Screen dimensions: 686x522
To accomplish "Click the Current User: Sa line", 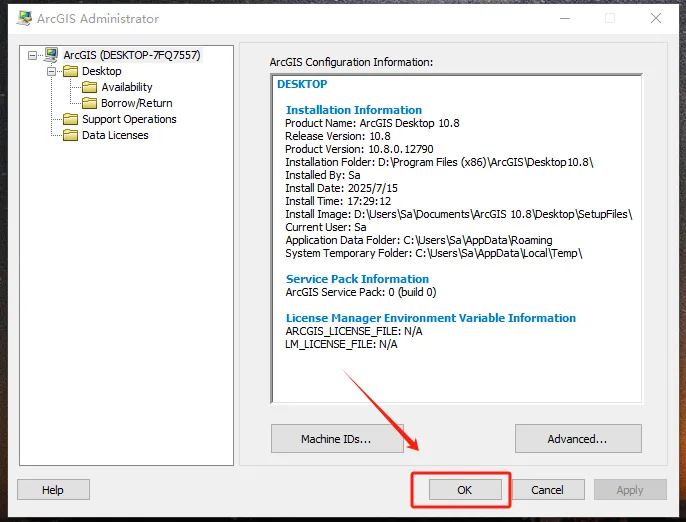I will [x=326, y=227].
